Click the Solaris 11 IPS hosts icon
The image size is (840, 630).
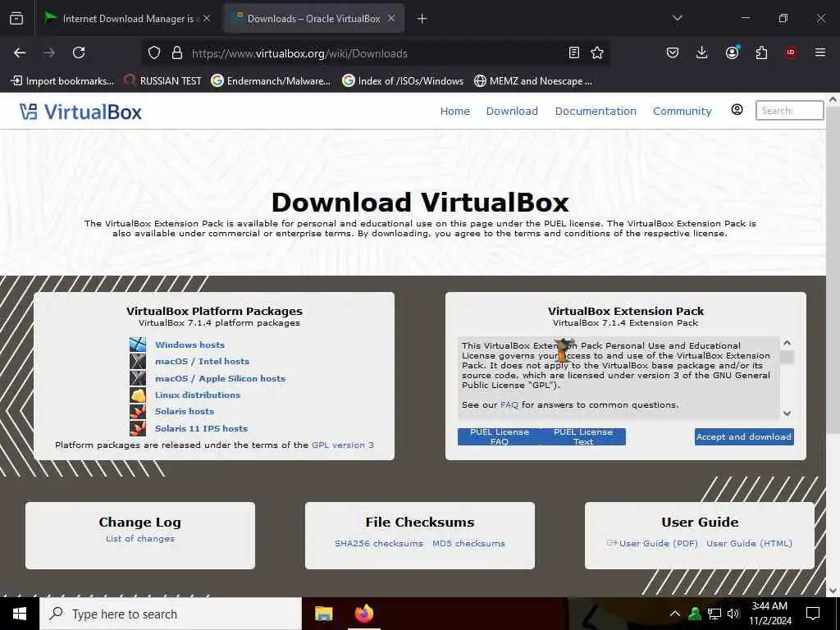click(138, 428)
